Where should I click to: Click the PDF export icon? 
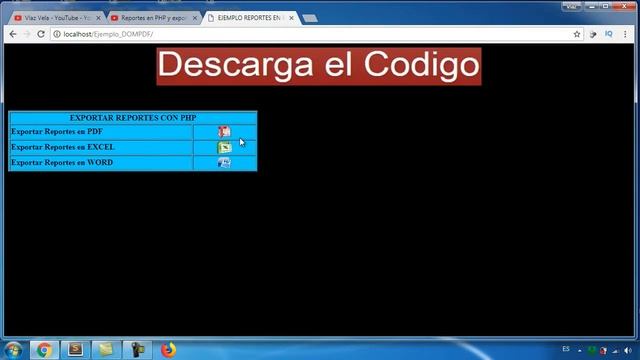point(224,132)
